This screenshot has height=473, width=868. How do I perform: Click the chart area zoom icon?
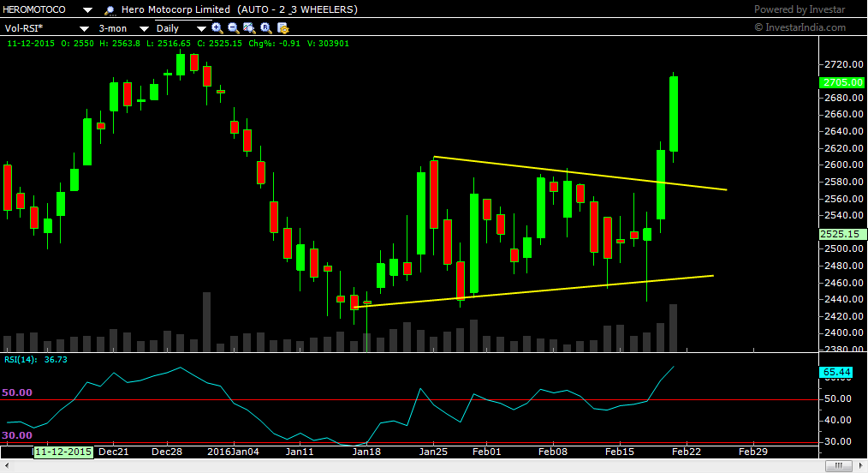coord(249,27)
